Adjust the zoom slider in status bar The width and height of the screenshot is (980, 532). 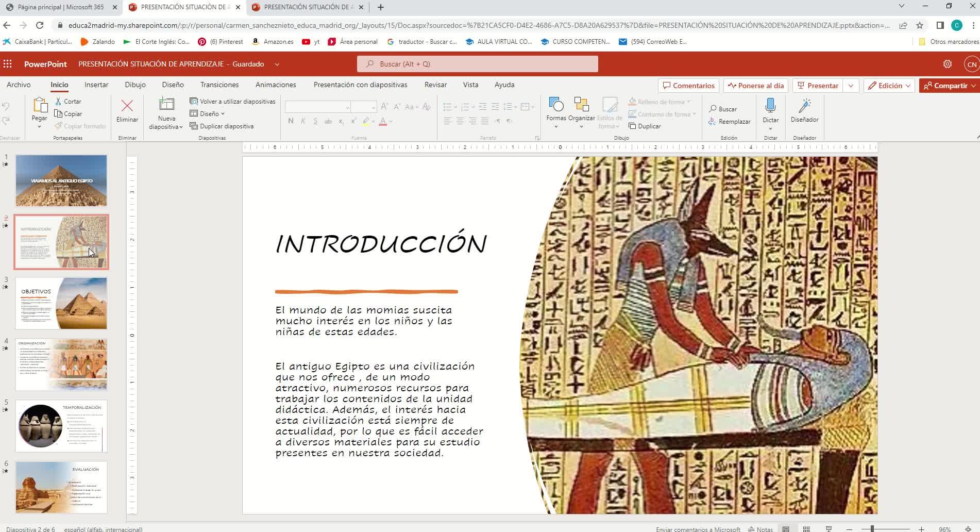point(872,529)
